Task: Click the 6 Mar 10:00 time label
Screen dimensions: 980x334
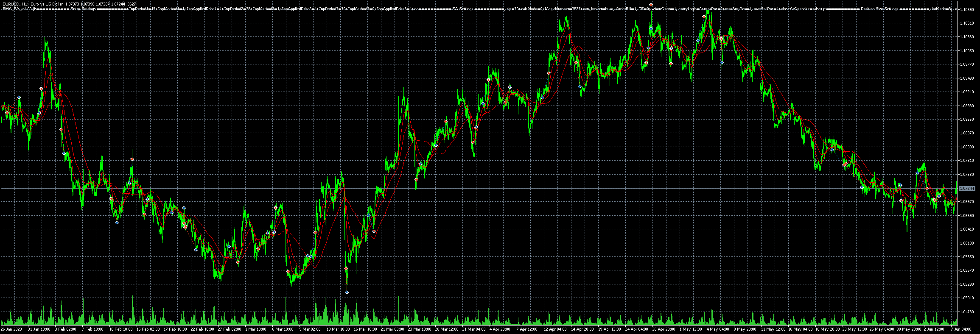Action: [283, 329]
